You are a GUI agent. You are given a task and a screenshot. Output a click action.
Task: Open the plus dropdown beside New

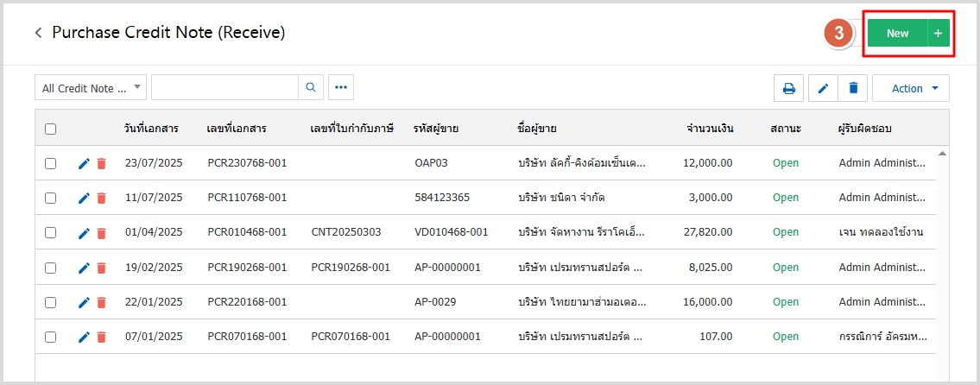click(938, 34)
